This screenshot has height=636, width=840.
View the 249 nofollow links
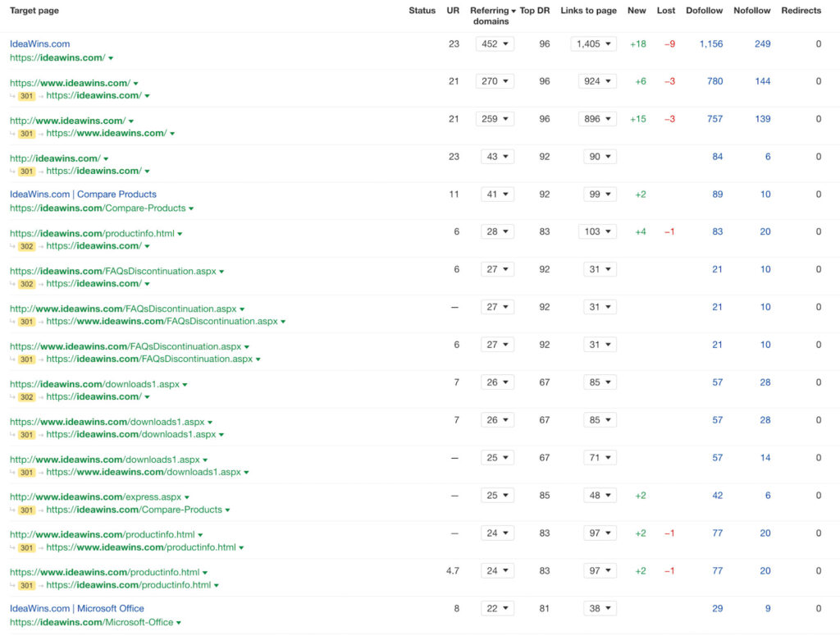point(762,44)
